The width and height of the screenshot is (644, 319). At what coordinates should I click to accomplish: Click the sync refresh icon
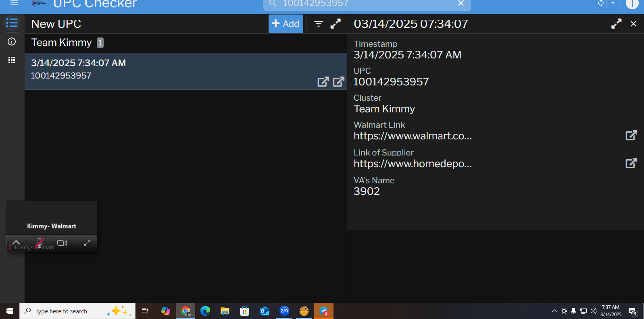point(600,3)
